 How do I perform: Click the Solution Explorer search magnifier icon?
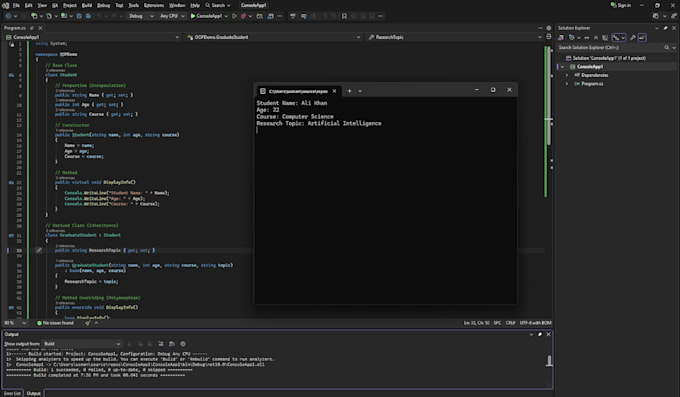tap(667, 47)
